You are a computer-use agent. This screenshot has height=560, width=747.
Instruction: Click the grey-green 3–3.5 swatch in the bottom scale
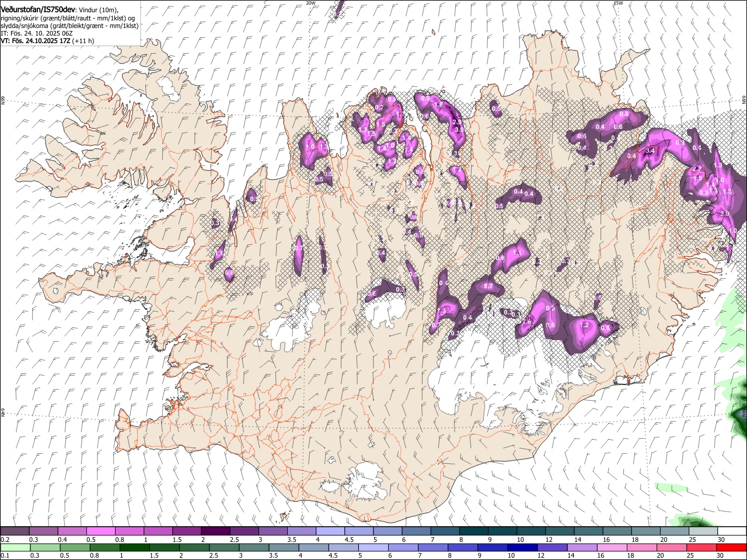pos(254,547)
